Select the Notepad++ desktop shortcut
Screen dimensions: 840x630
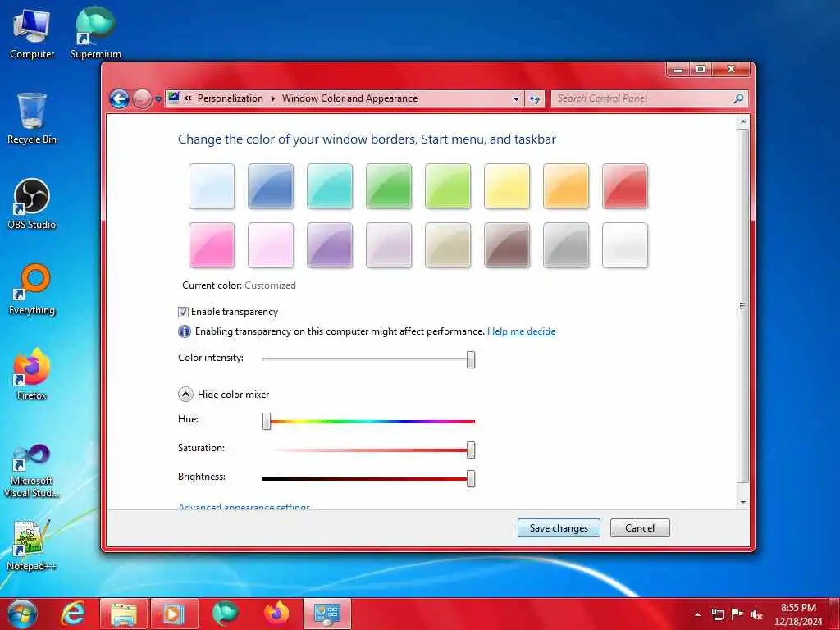click(32, 546)
